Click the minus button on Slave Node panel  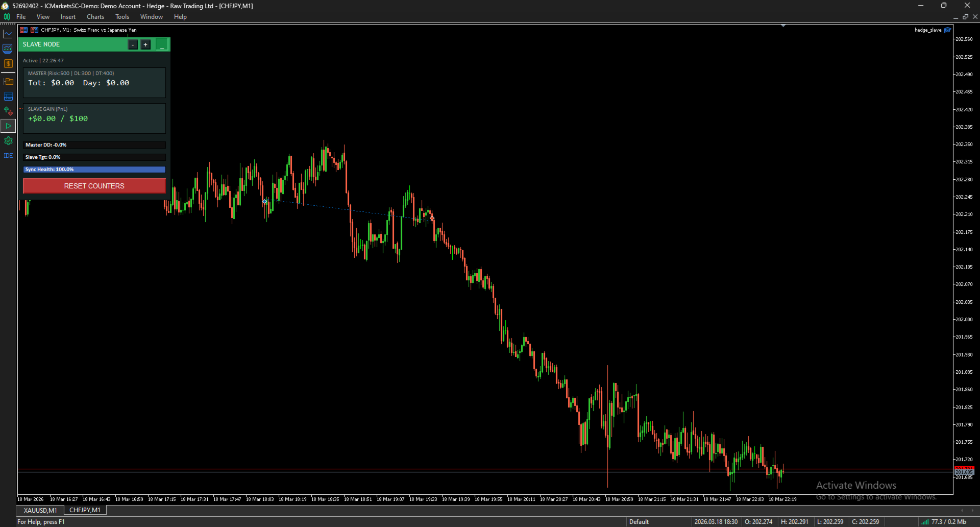tap(133, 45)
